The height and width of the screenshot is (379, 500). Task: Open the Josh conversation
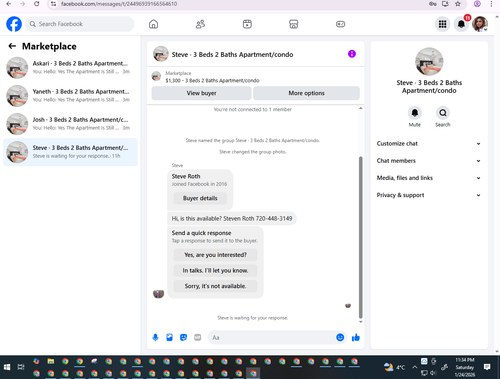coord(70,124)
